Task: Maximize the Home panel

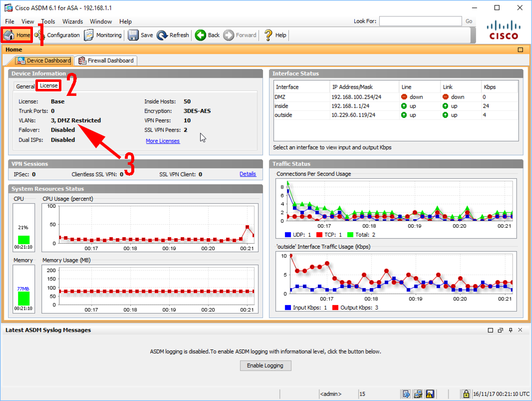Action: (520, 50)
